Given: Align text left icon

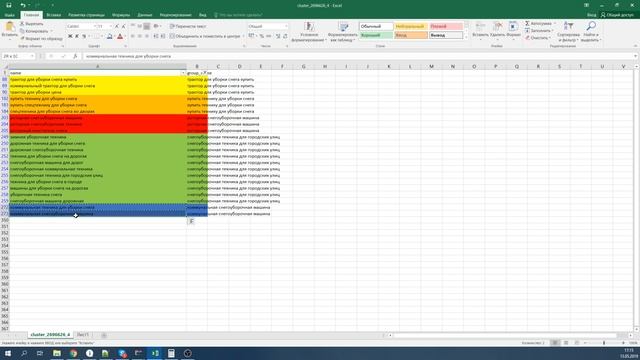Looking at the screenshot, I should (133, 36).
